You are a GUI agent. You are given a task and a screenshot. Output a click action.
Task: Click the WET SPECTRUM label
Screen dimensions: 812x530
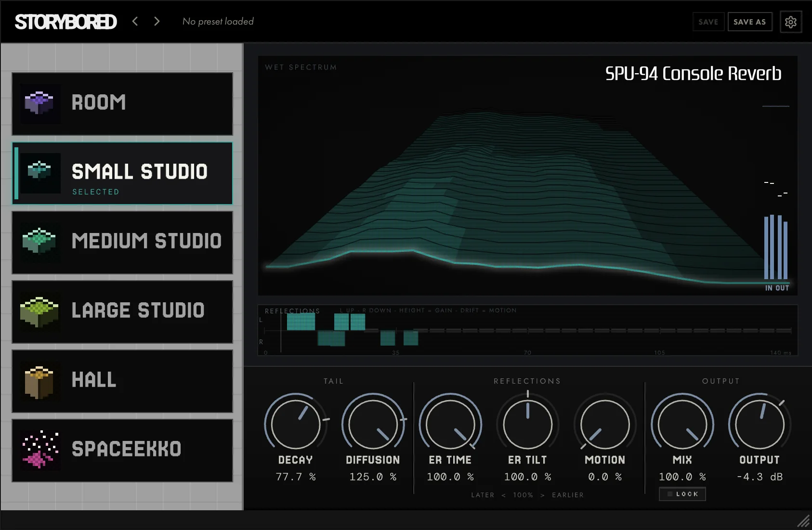coord(301,67)
